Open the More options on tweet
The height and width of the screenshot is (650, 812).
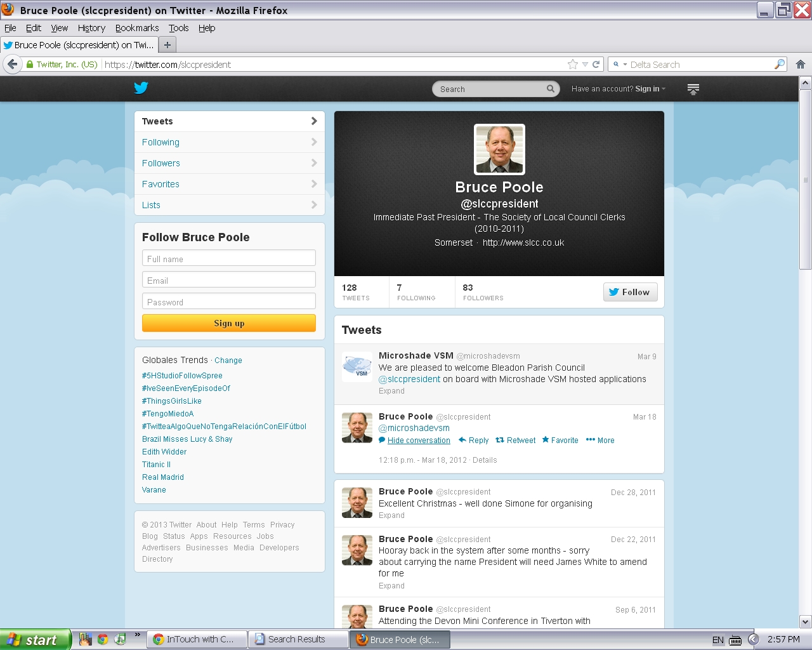pyautogui.click(x=599, y=441)
